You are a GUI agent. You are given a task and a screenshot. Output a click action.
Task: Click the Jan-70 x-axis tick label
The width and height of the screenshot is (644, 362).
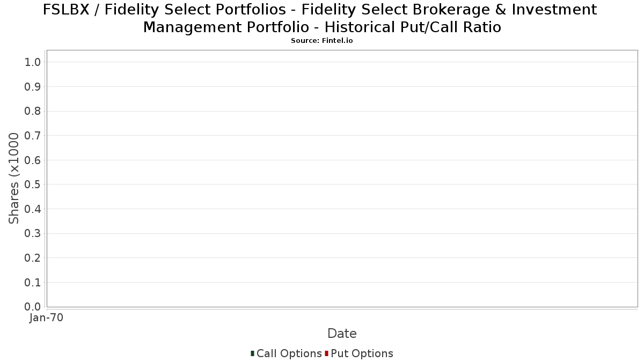tap(47, 317)
